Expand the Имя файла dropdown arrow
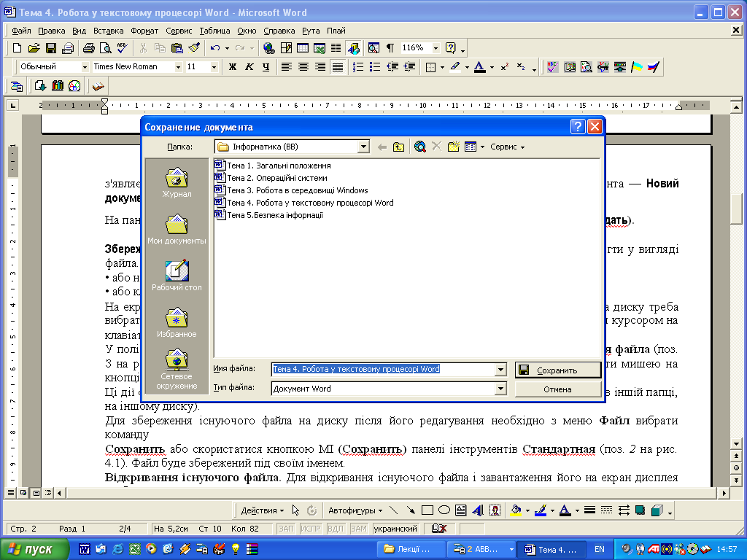747x560 pixels. point(500,370)
